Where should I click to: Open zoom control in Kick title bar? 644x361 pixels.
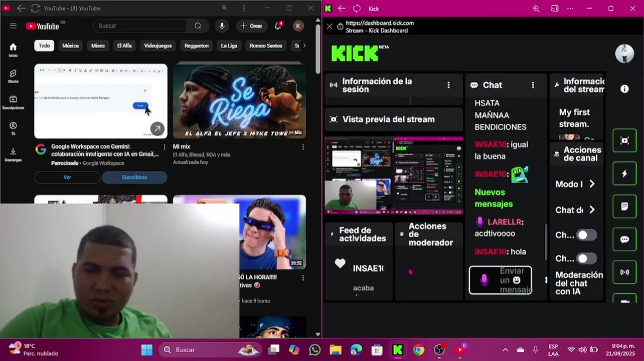click(x=536, y=9)
